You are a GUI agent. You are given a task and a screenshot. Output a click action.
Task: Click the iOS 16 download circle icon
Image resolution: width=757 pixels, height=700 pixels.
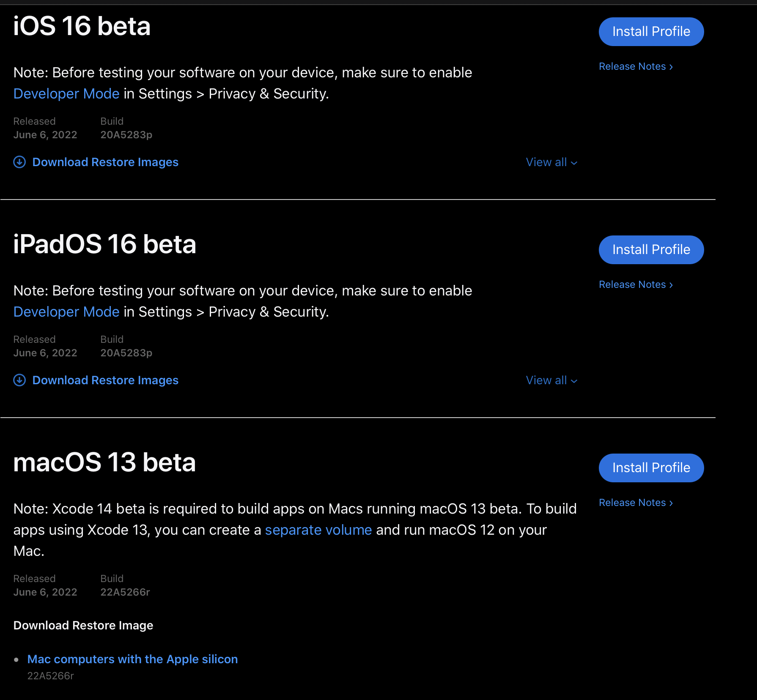19,162
